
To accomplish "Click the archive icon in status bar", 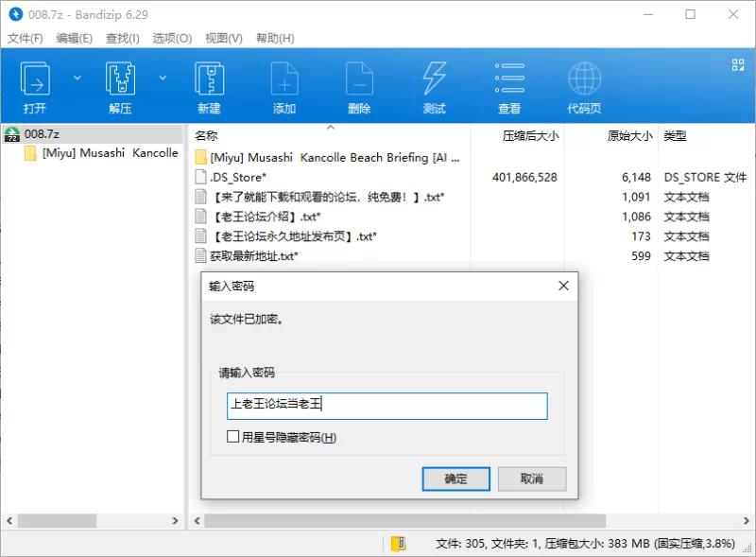I will 398,544.
